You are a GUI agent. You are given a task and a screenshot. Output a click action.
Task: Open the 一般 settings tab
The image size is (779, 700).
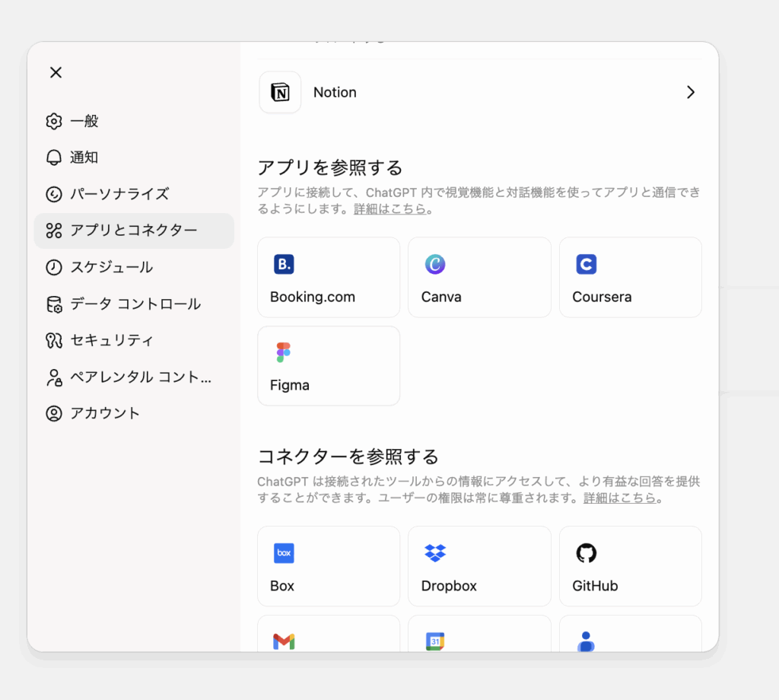pos(84,122)
